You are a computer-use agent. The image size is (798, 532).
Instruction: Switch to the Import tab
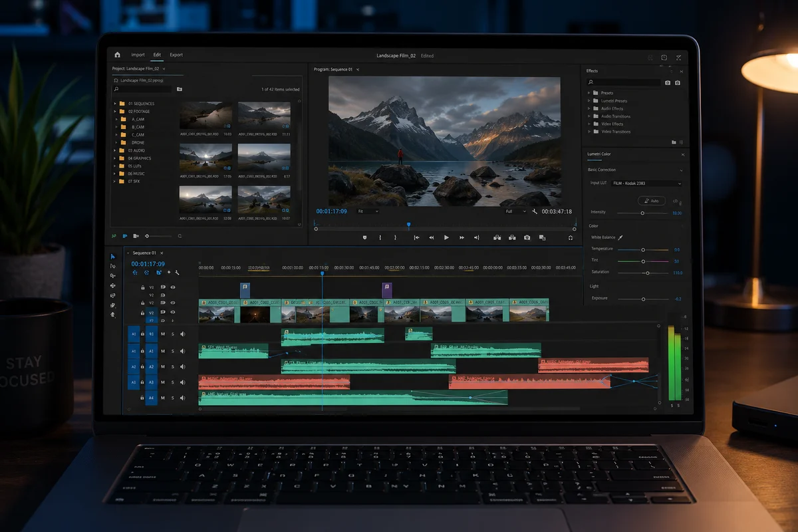pos(138,55)
